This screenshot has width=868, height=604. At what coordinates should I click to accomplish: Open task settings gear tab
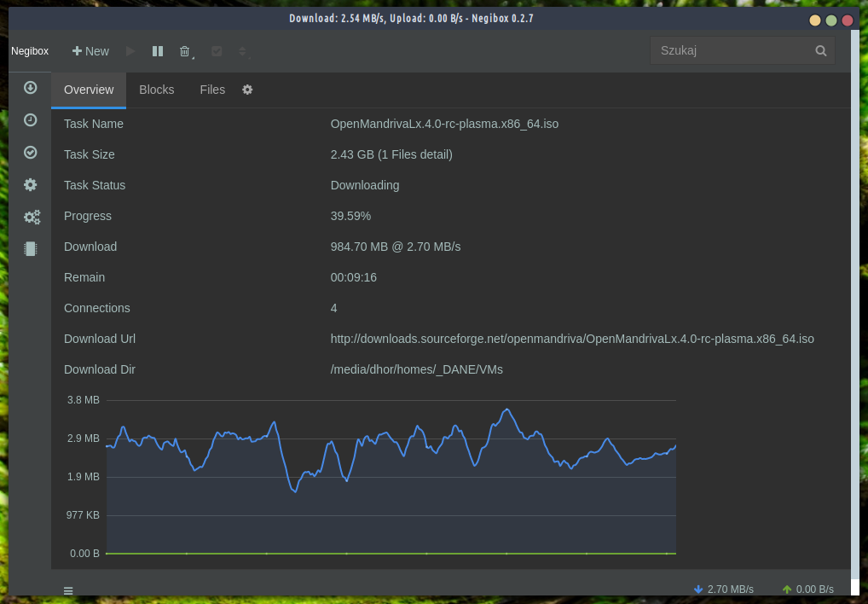(x=247, y=90)
